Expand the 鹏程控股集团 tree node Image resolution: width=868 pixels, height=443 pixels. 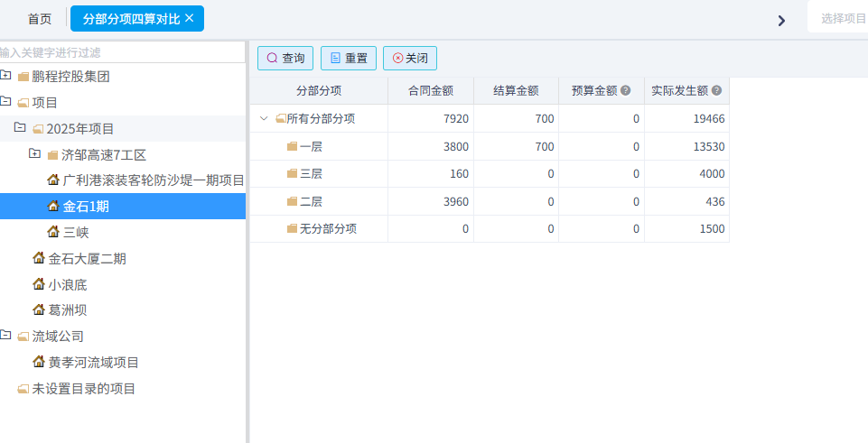(x=5, y=76)
